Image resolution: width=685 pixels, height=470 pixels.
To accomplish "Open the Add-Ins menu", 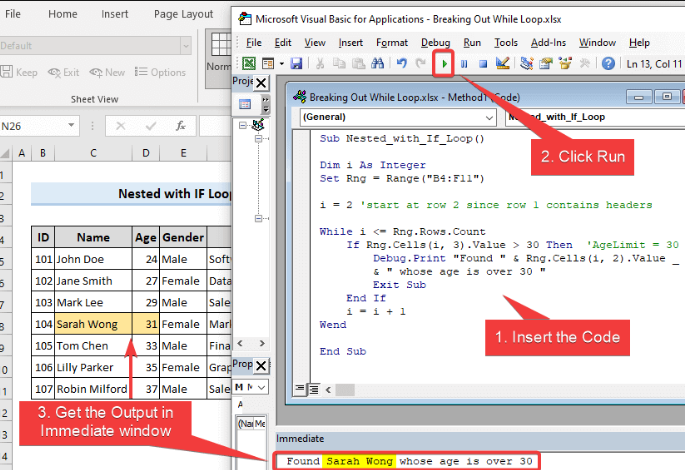I will pyautogui.click(x=548, y=43).
